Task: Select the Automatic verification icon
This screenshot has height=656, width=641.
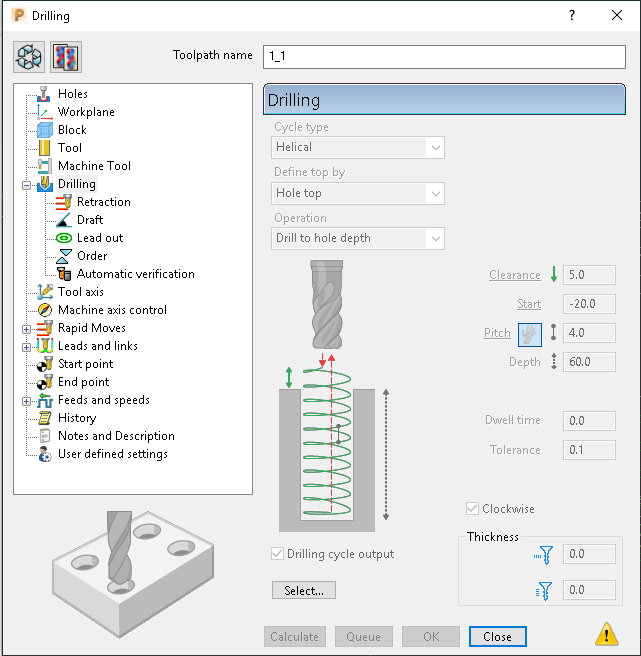Action: tap(64, 274)
